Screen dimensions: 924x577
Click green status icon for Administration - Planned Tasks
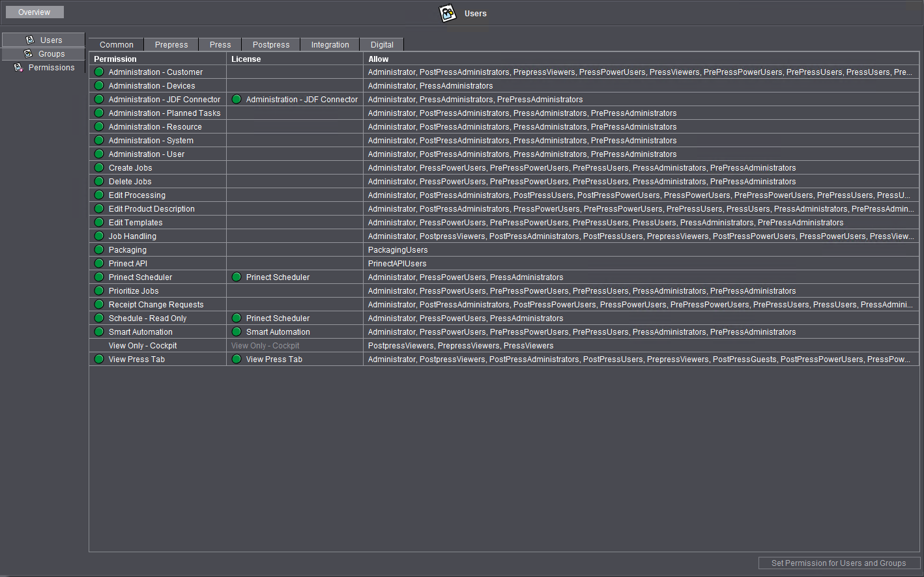(x=99, y=113)
